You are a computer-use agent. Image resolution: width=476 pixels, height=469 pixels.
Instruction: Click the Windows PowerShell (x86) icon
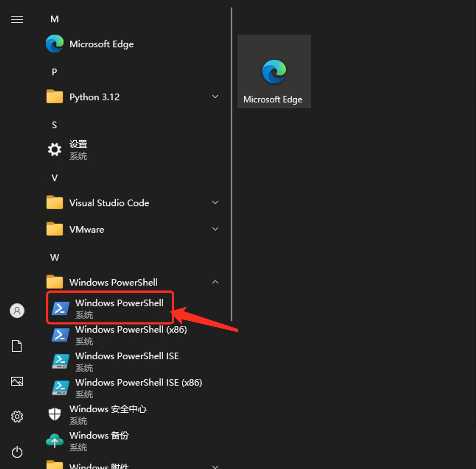point(60,335)
